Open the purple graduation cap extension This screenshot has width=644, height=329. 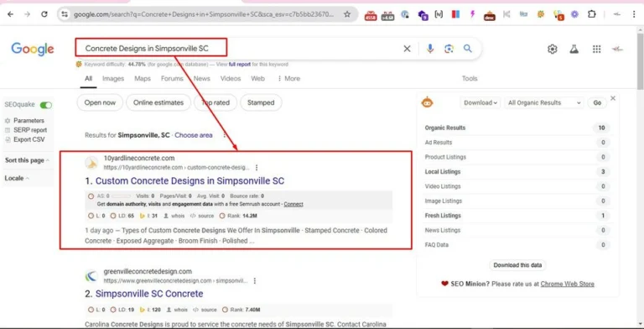pyautogui.click(x=423, y=15)
